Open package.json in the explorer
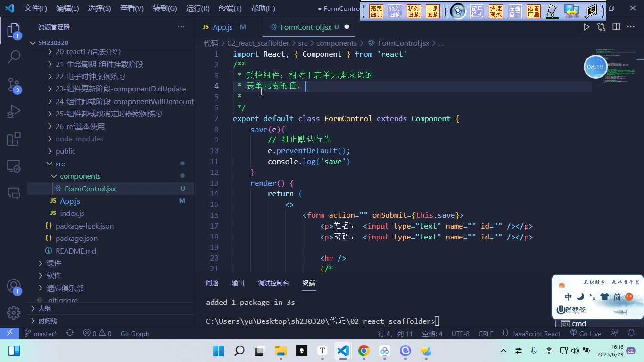The width and height of the screenshot is (644, 362). (x=76, y=238)
